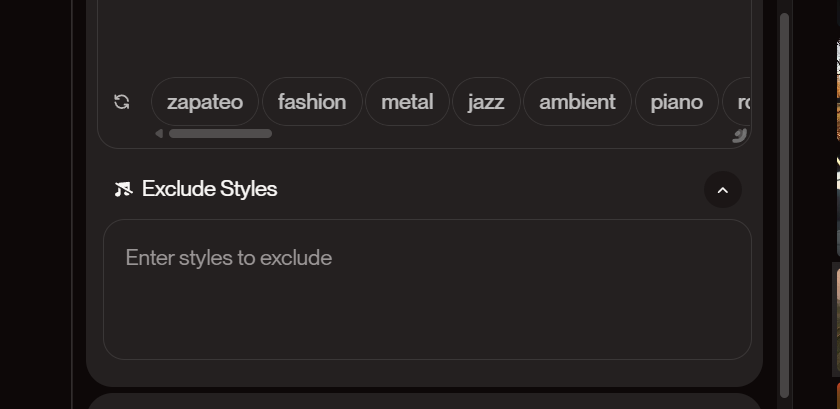Collapse the Exclude Styles section
840x409 pixels.
click(x=723, y=190)
